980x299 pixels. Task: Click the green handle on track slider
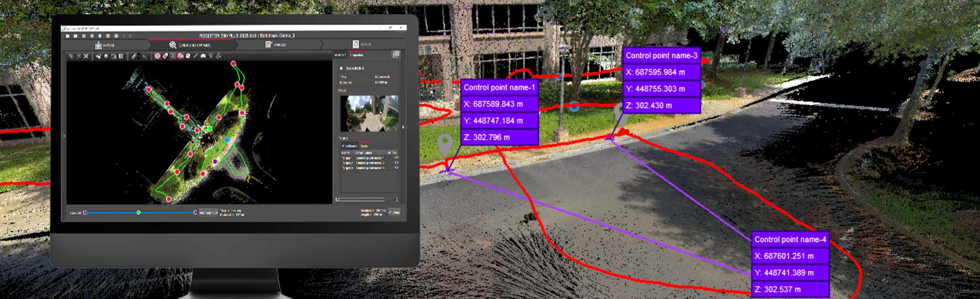point(138,213)
